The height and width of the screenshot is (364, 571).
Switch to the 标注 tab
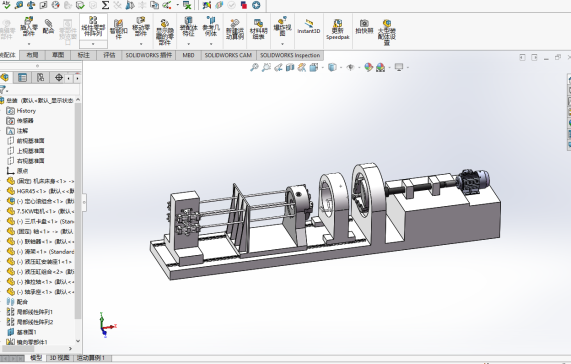click(x=83, y=55)
